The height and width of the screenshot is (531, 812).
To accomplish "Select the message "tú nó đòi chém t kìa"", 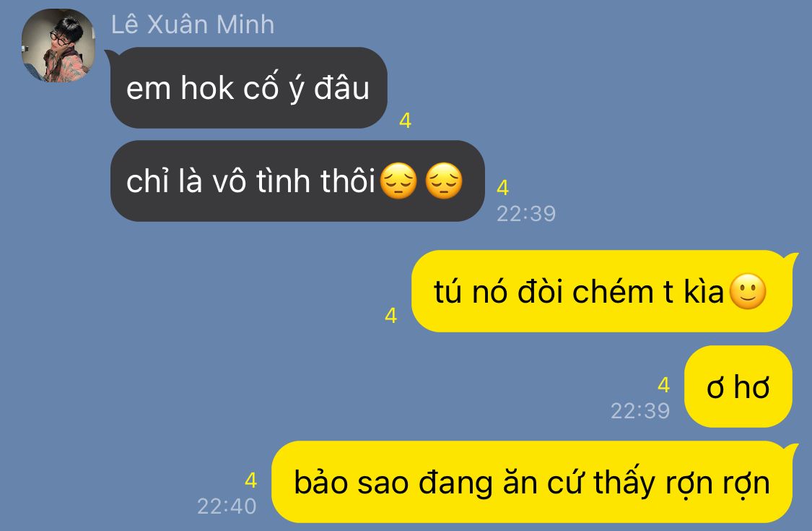I will click(602, 291).
